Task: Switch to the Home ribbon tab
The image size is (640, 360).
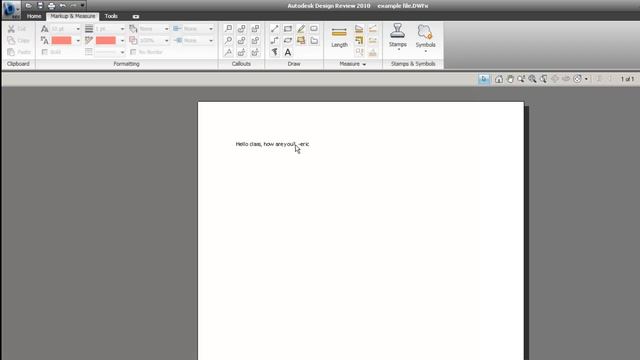Action: 34,16
